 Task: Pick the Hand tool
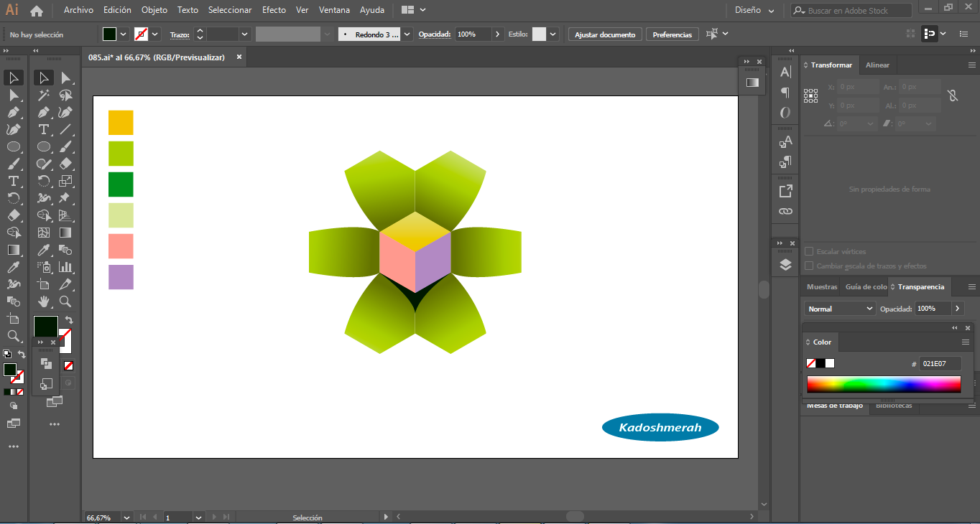pyautogui.click(x=44, y=301)
